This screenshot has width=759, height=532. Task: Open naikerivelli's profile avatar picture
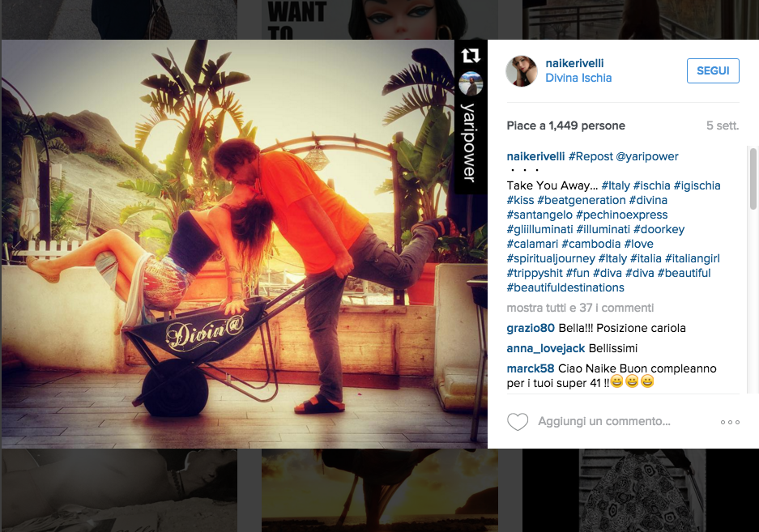tap(522, 71)
